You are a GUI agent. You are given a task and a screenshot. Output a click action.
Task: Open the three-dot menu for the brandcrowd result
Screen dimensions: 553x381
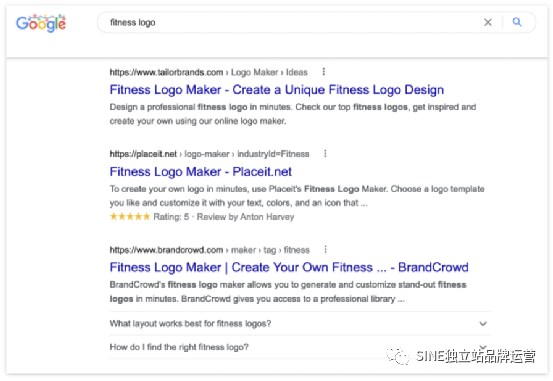[x=325, y=250]
